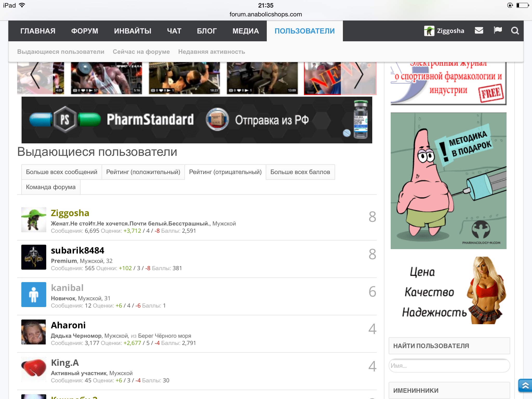Go to the ЧАТ section

pyautogui.click(x=174, y=31)
